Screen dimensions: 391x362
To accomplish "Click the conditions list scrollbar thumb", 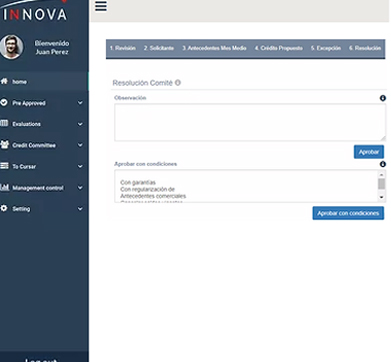I will 381,184.
